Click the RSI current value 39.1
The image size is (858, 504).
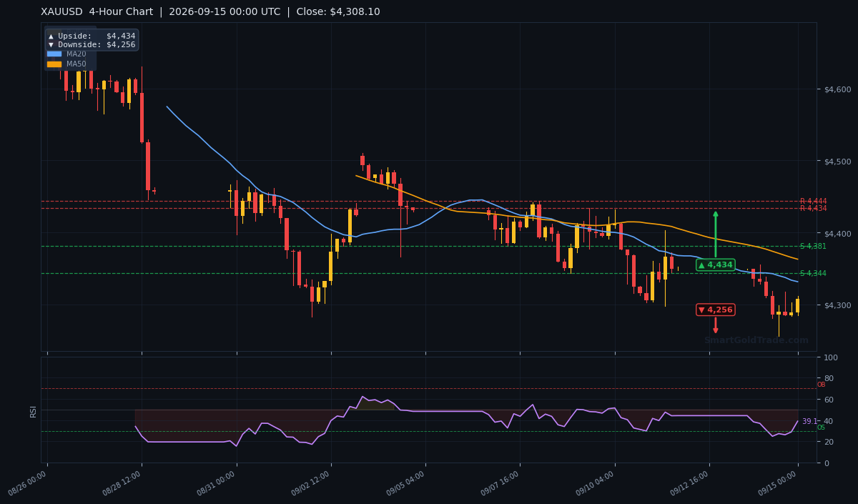(809, 422)
